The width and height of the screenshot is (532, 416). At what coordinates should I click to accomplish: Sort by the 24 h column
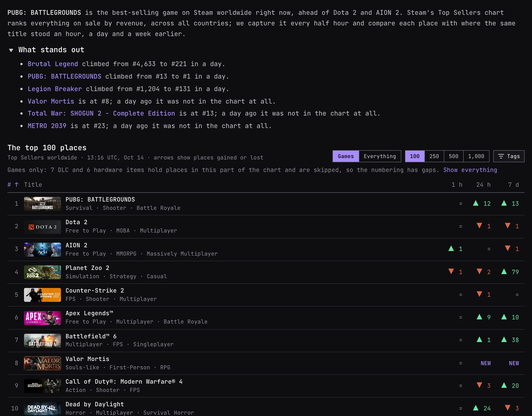point(483,185)
